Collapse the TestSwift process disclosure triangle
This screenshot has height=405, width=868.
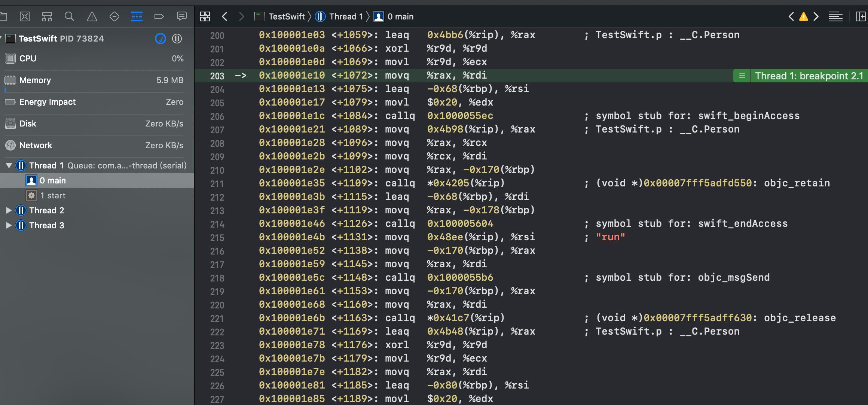point(1,38)
